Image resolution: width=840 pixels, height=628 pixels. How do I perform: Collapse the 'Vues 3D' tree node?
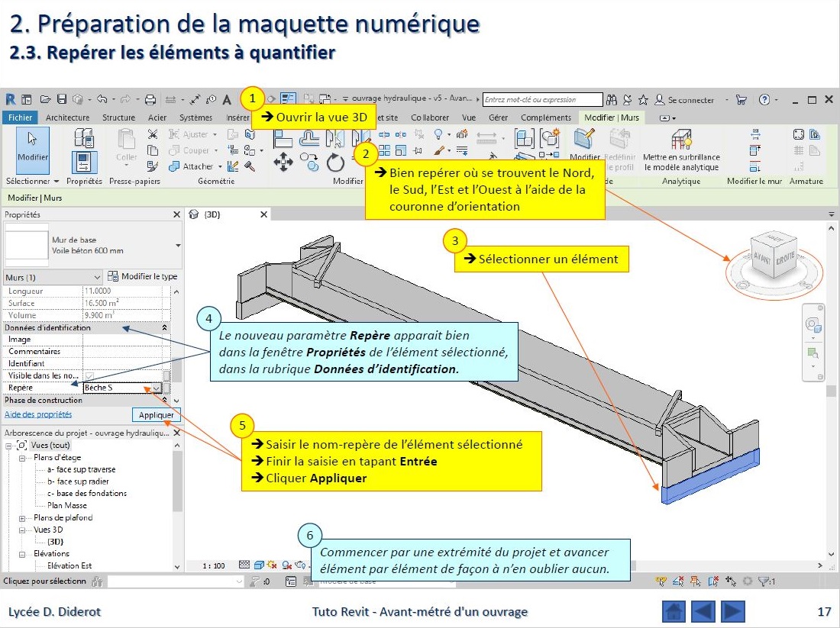(22, 530)
